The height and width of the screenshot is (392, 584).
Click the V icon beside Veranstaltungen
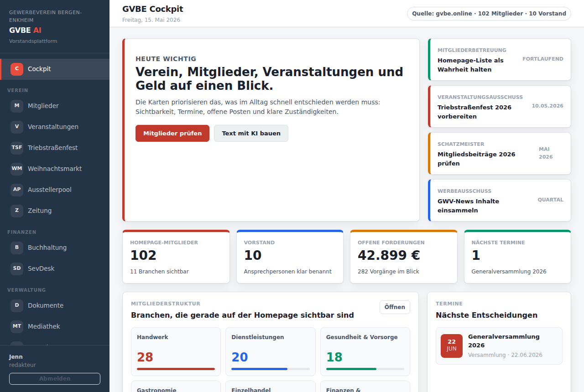(17, 127)
